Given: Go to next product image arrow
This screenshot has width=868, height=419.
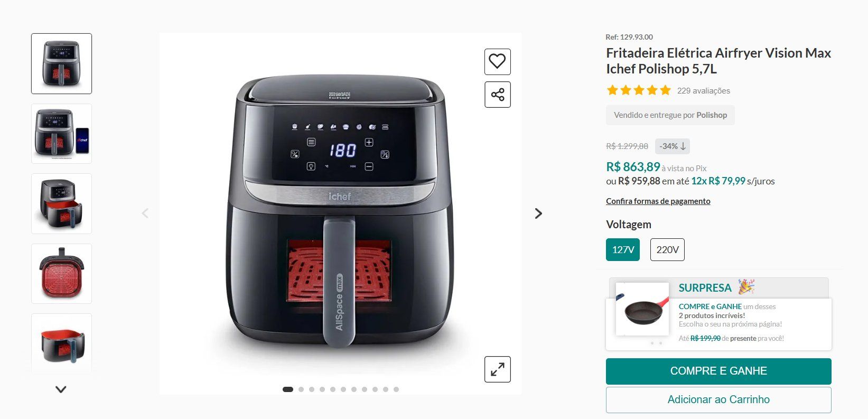Looking at the screenshot, I should [538, 213].
